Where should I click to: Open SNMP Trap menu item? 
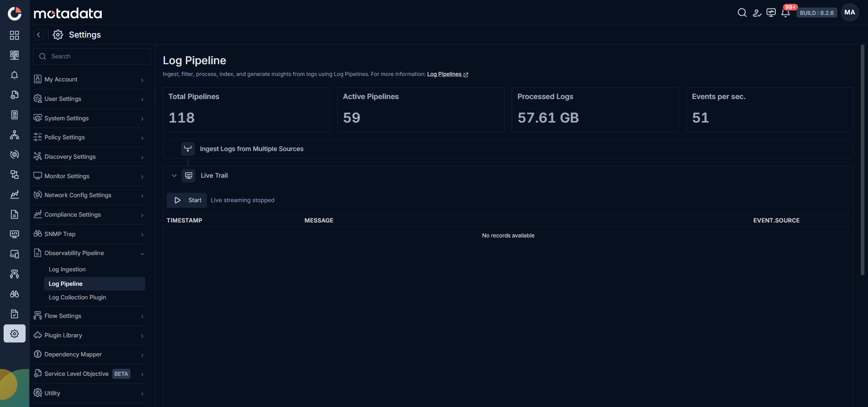[x=89, y=234]
